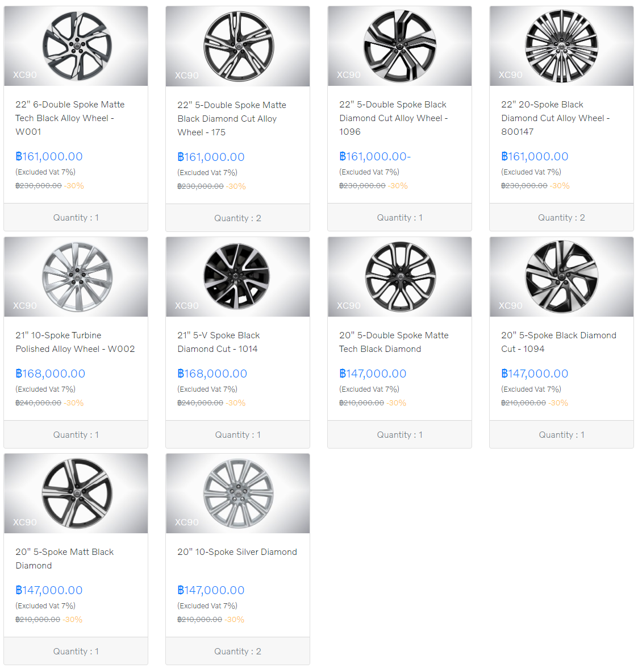The width and height of the screenshot is (638, 672).
Task: Click ฿147,000.00 price of 5-Spoke Matt Black wheel
Action: [49, 590]
